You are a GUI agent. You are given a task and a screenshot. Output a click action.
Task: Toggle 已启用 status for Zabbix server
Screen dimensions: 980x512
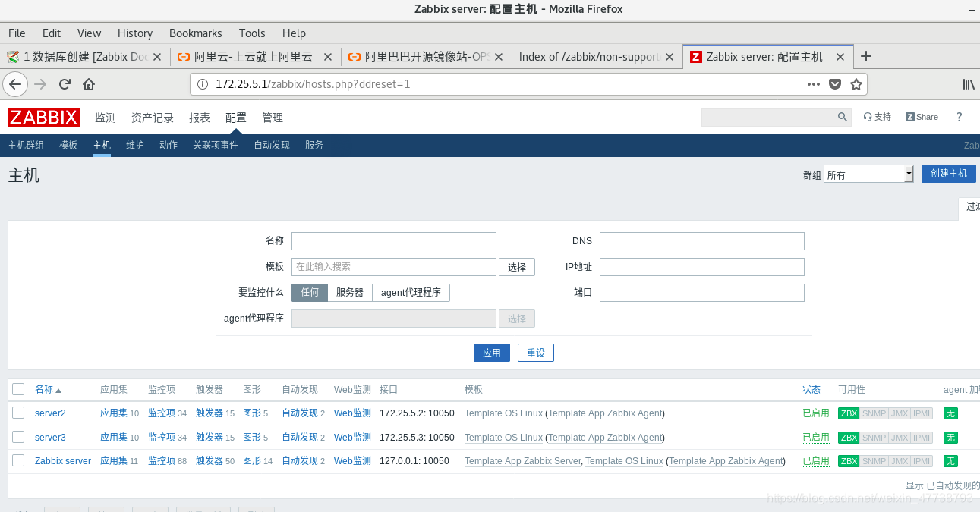[816, 461]
